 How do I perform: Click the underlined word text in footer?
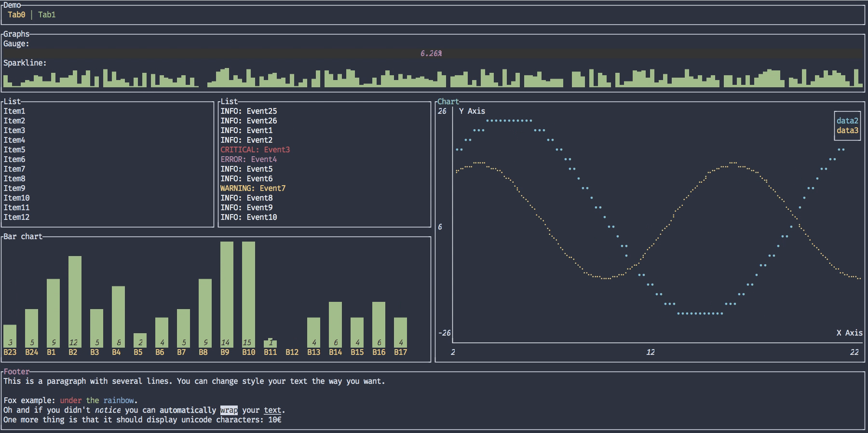pos(272,410)
